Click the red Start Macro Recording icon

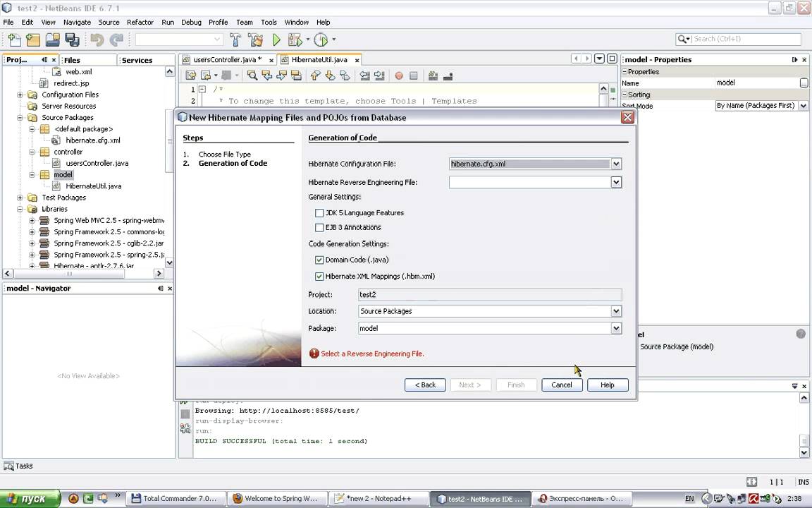pyautogui.click(x=399, y=75)
